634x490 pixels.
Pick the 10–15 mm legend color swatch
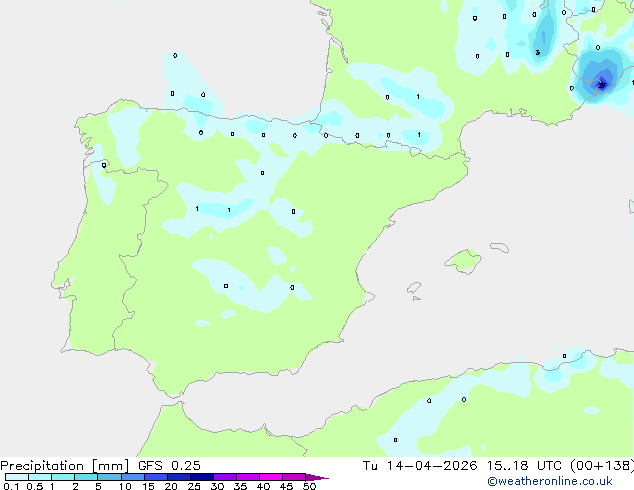[x=133, y=477]
